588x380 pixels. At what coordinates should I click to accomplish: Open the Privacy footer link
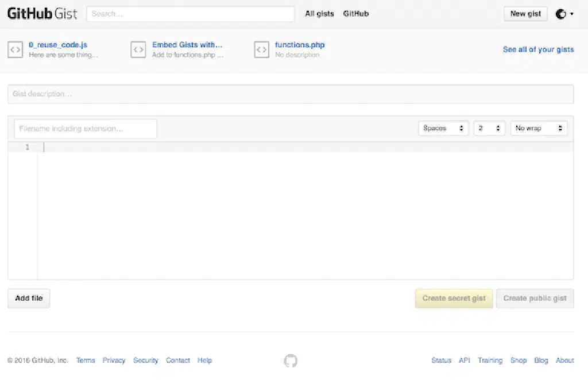coord(114,360)
